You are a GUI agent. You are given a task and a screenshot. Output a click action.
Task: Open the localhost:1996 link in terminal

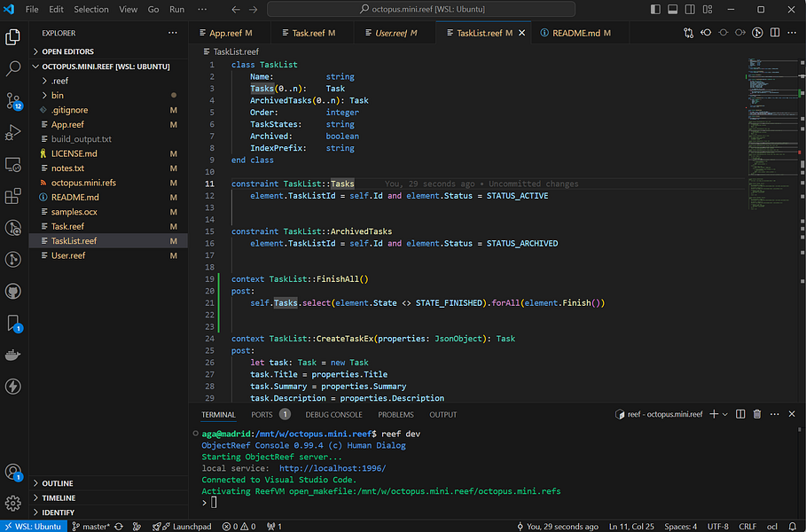coord(333,468)
